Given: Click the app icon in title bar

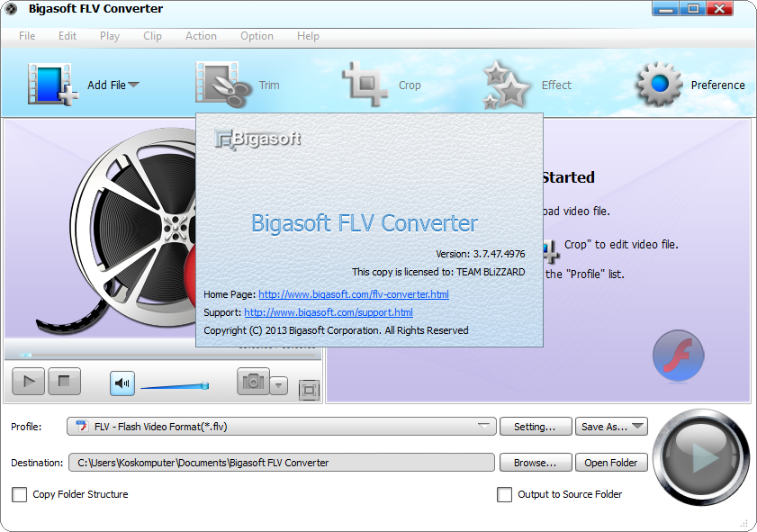Looking at the screenshot, I should point(11,9).
